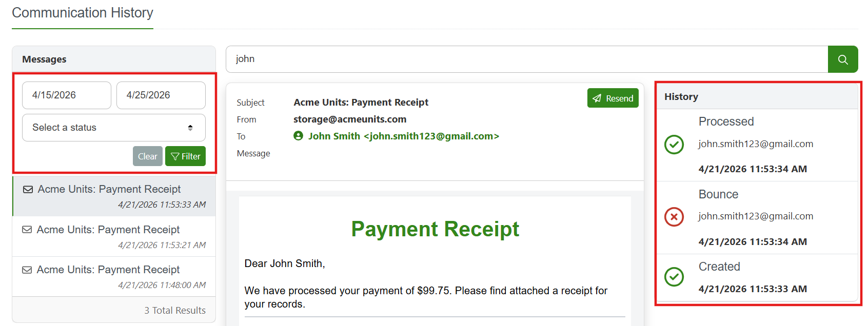Click the 4/15/2026 start date field
This screenshot has height=326, width=868.
coord(67,95)
